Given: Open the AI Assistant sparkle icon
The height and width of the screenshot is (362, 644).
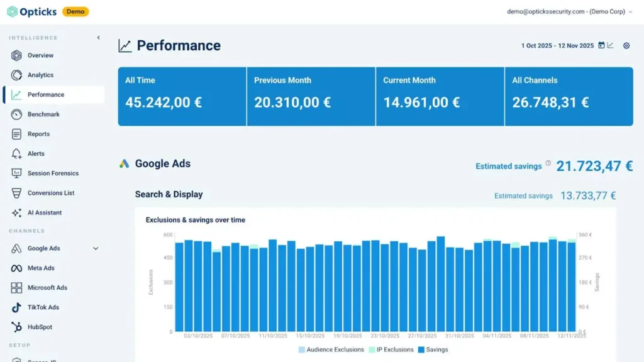Looking at the screenshot, I should tap(16, 213).
